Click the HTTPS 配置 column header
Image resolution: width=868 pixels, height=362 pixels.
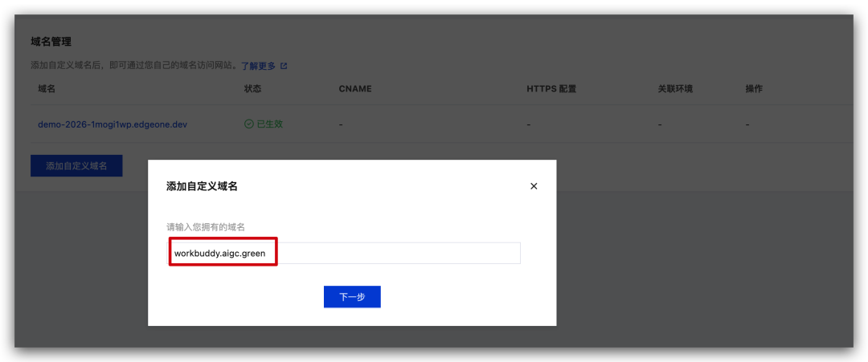[551, 88]
